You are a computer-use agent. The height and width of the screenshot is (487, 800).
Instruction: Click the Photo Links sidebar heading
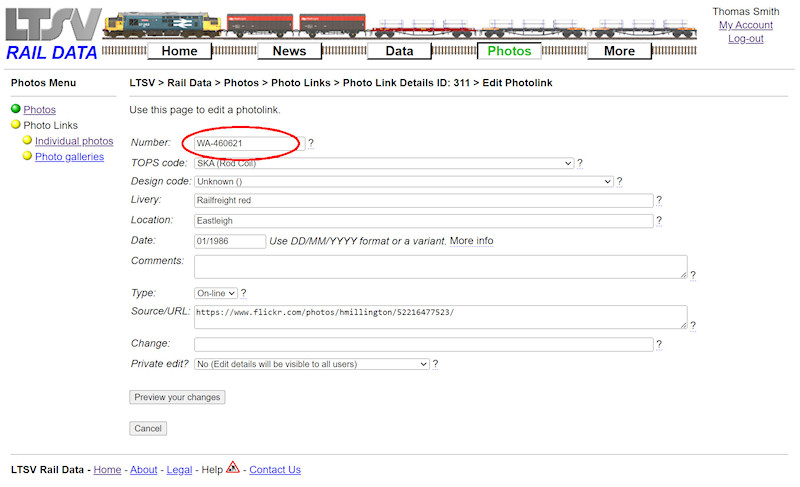(51, 125)
